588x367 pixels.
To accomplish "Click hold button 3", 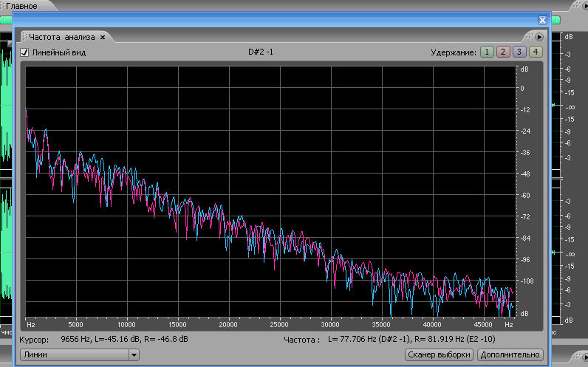I will [x=519, y=52].
